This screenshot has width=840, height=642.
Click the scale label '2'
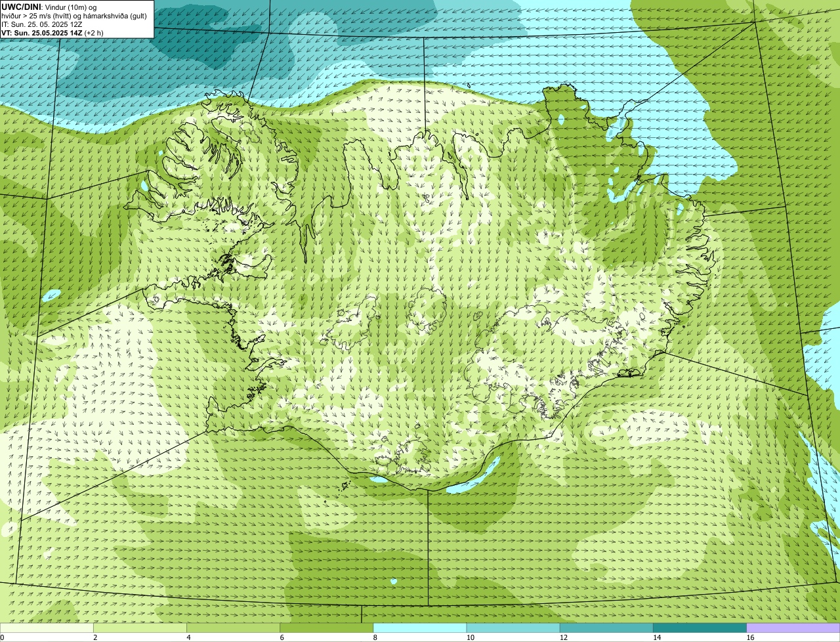point(95,637)
